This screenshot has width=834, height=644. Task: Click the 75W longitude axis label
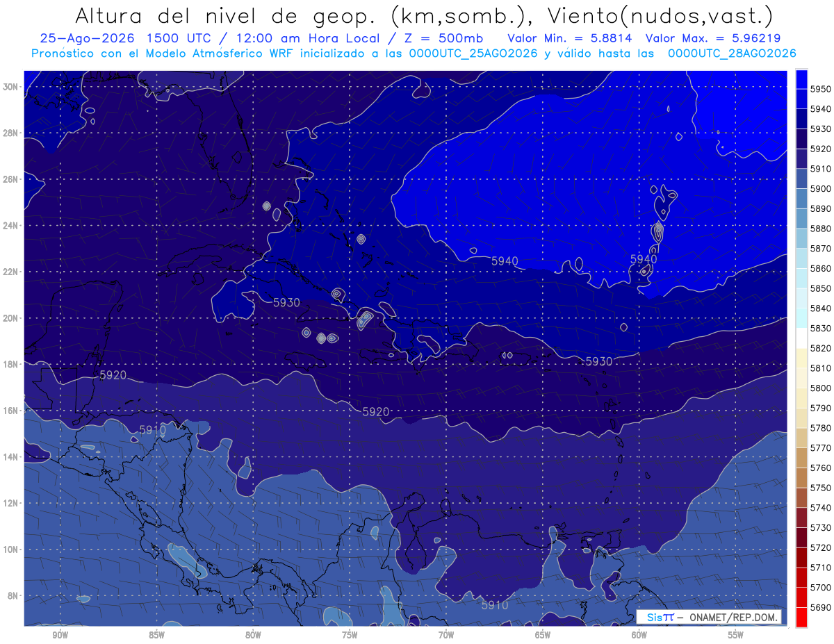[x=350, y=635]
